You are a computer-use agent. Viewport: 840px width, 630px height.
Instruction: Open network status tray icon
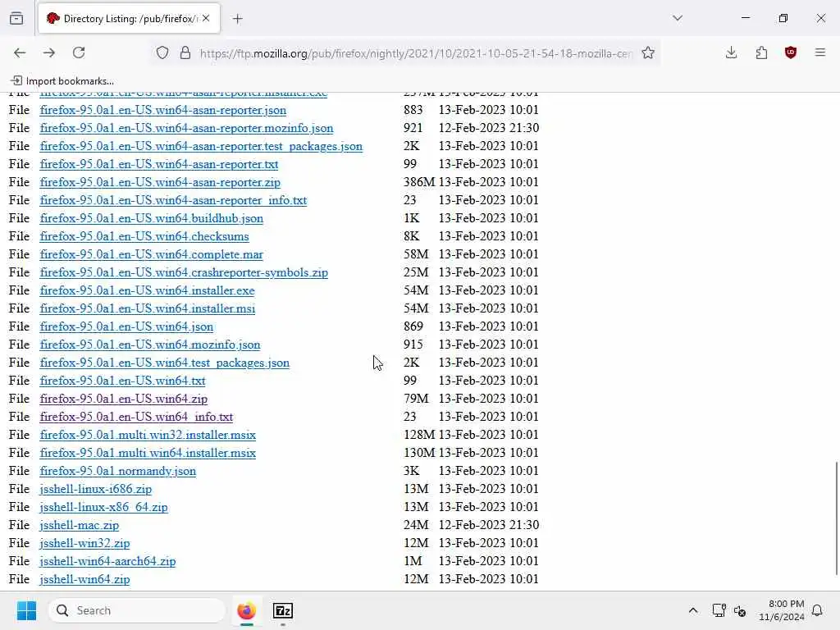pyautogui.click(x=719, y=610)
